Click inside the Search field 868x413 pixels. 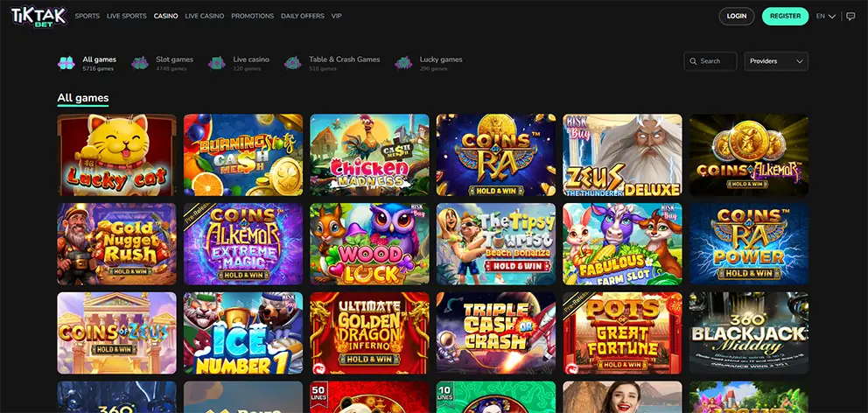tap(710, 61)
